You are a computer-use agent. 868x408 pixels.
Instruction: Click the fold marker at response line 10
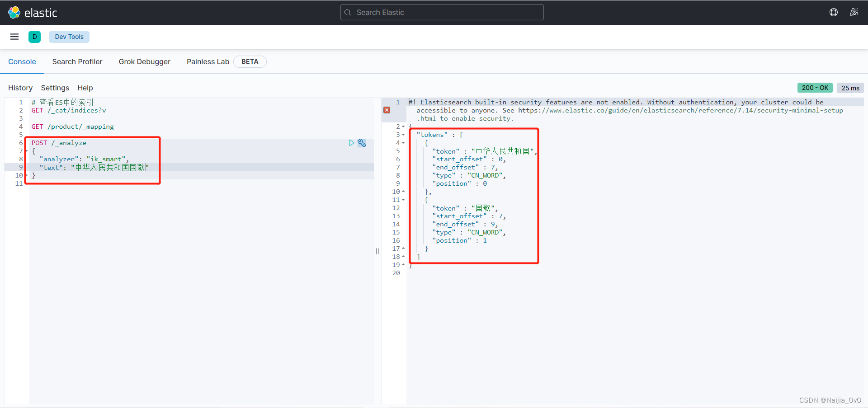tap(403, 192)
